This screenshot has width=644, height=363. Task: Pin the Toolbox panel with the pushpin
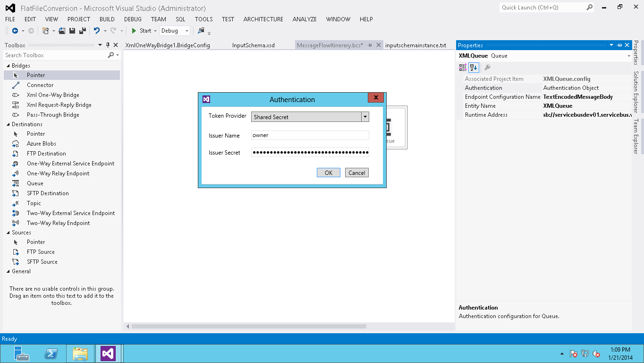click(x=108, y=45)
